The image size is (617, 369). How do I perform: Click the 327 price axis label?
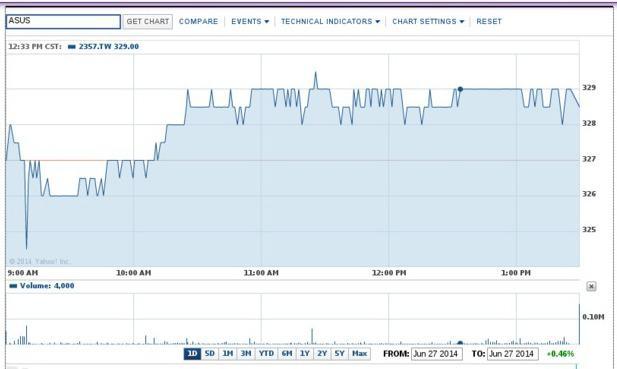click(x=589, y=159)
